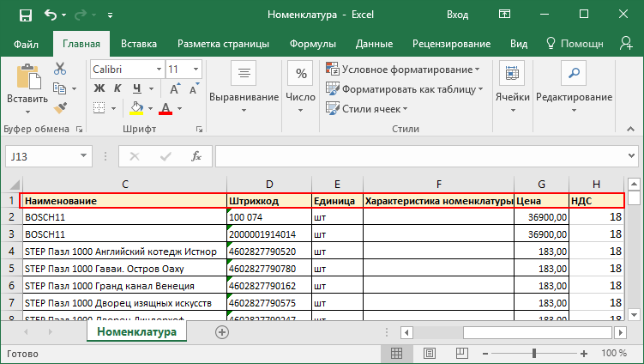The width and height of the screenshot is (644, 364).
Task: Open the Ячейки cells group
Action: click(x=512, y=87)
